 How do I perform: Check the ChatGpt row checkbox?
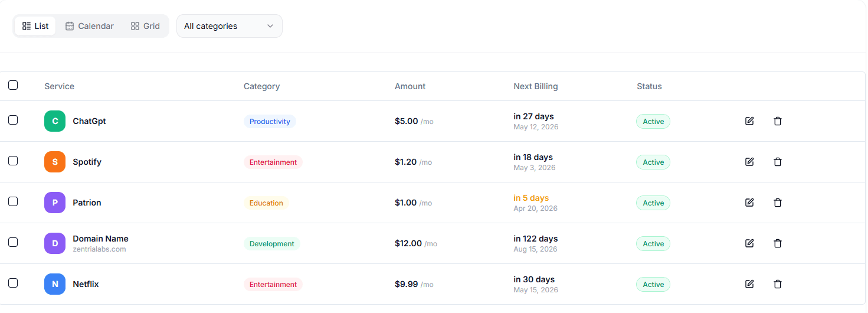tap(13, 120)
